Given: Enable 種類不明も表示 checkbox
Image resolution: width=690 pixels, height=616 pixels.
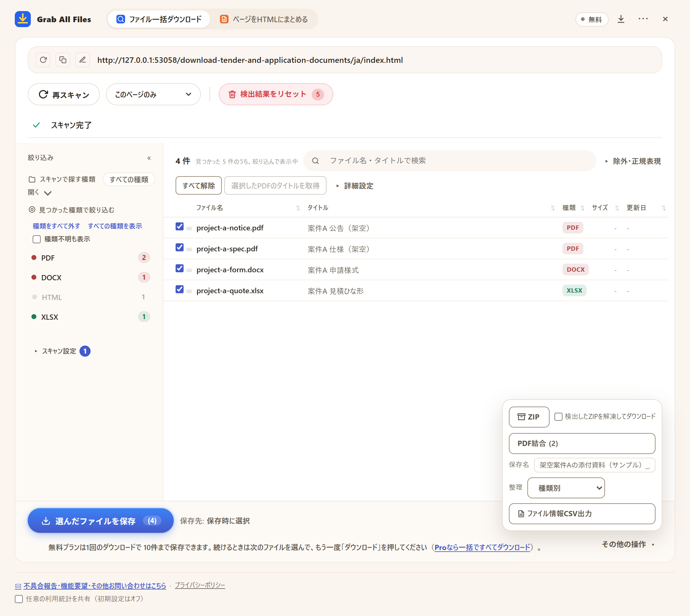Looking at the screenshot, I should click(37, 239).
